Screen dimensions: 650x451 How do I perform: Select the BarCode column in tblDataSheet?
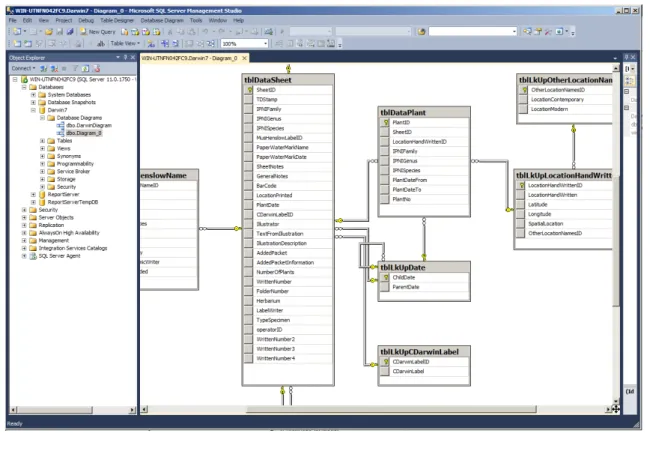288,186
